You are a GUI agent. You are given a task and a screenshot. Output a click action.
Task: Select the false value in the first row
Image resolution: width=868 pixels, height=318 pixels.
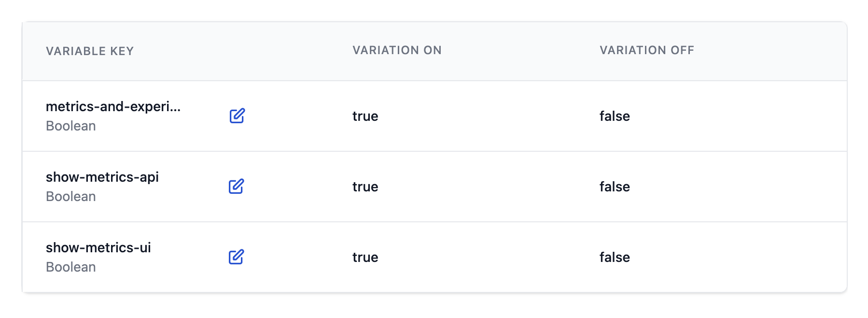[614, 116]
